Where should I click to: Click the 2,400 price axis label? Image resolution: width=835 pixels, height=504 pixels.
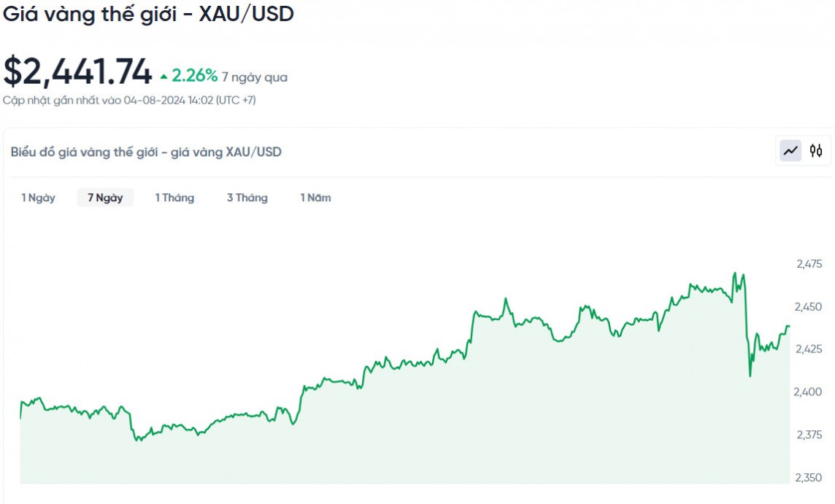809,392
